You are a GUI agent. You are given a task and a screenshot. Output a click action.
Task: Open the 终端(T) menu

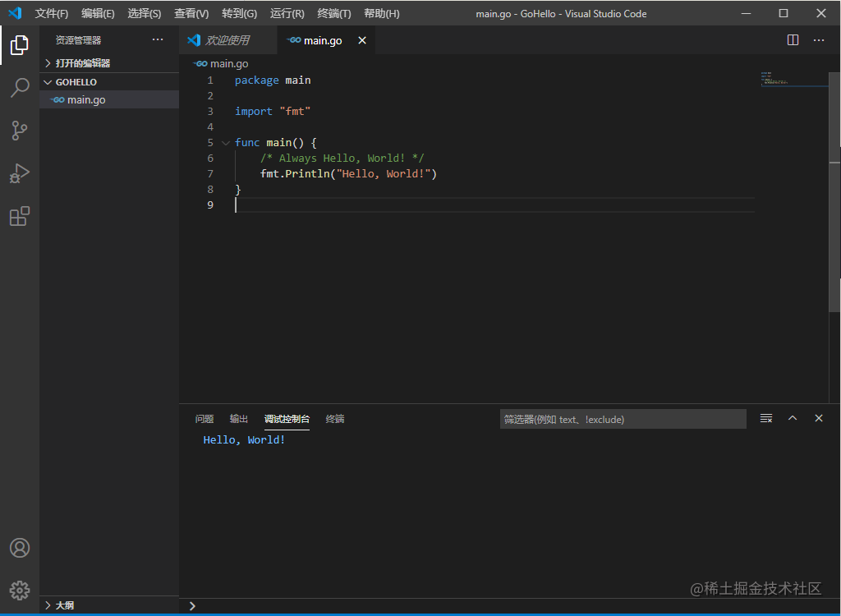pyautogui.click(x=333, y=13)
